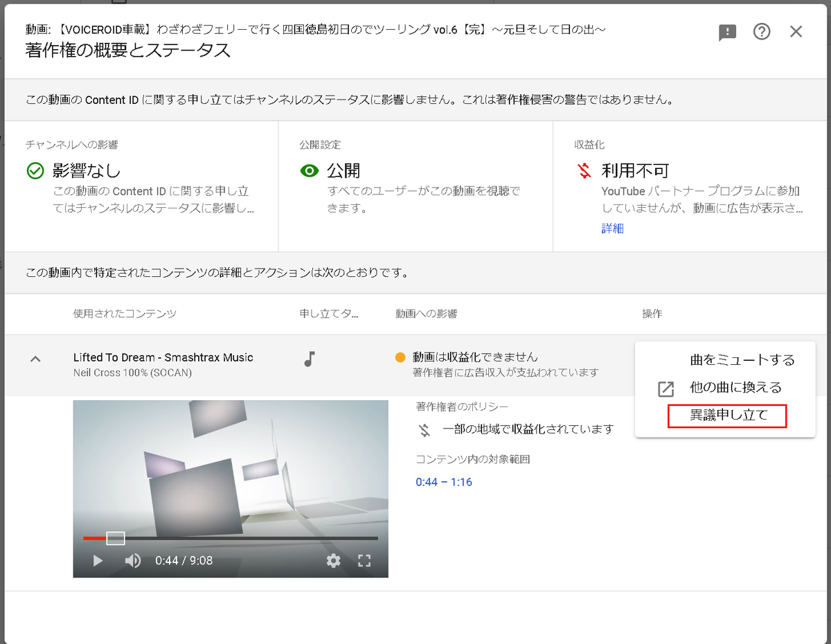The width and height of the screenshot is (831, 644).
Task: Click 公開 visibility status text
Action: [x=343, y=170]
